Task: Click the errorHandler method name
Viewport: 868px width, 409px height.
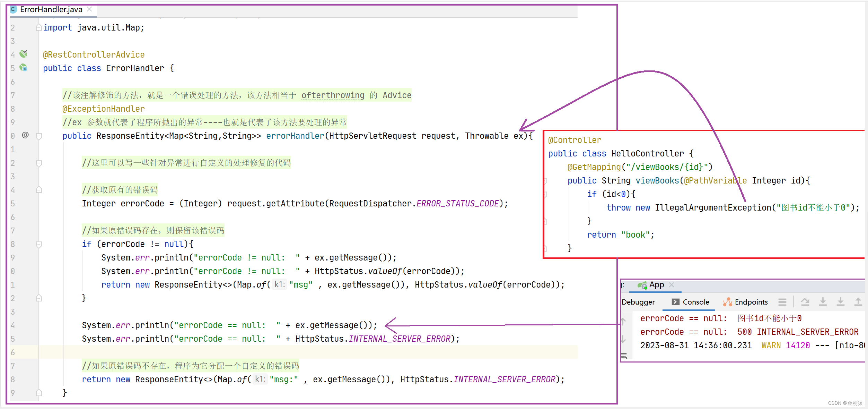Action: tap(295, 136)
